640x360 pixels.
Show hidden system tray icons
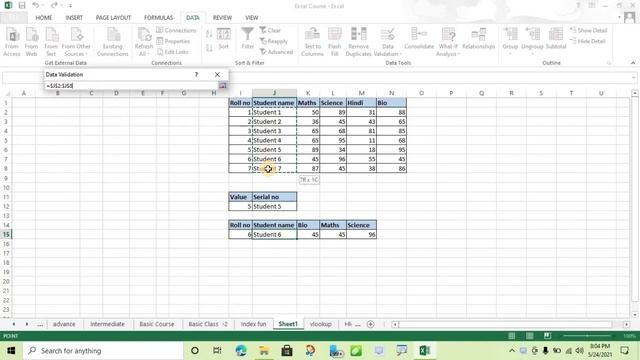pyautogui.click(x=512, y=351)
